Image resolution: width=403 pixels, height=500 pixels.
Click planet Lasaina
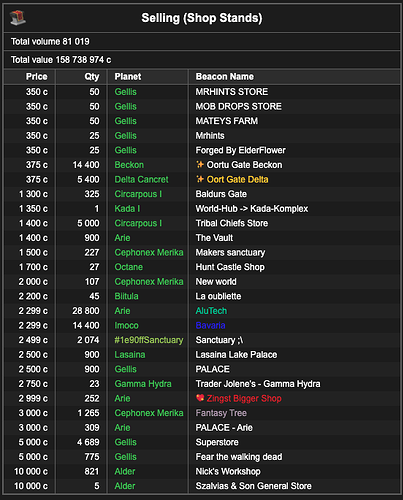[130, 355]
